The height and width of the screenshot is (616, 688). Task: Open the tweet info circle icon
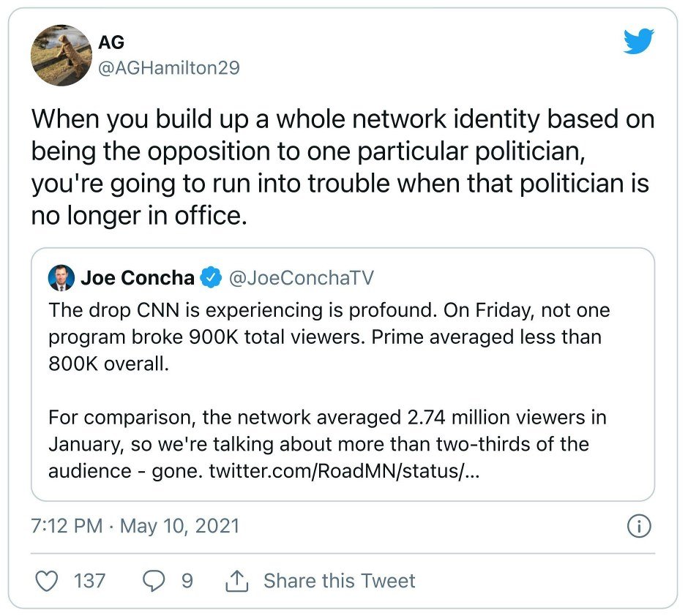pos(639,526)
